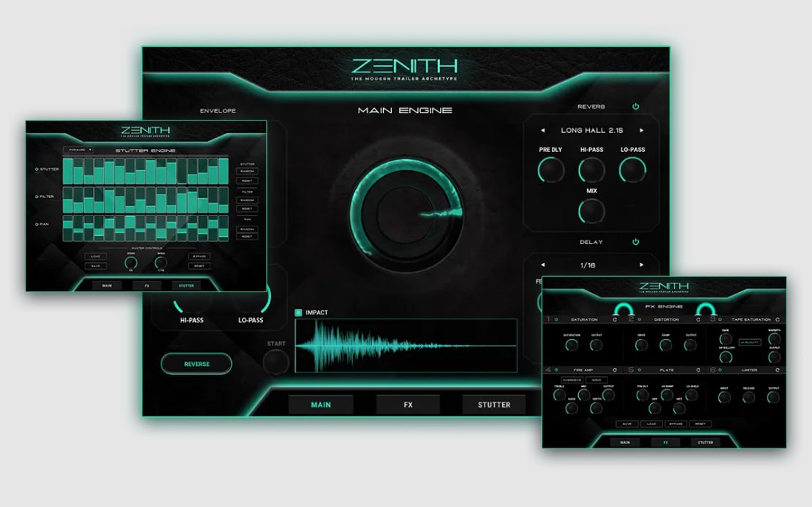Click the reverb Mix knob
This screenshot has width=812, height=507.
[592, 211]
